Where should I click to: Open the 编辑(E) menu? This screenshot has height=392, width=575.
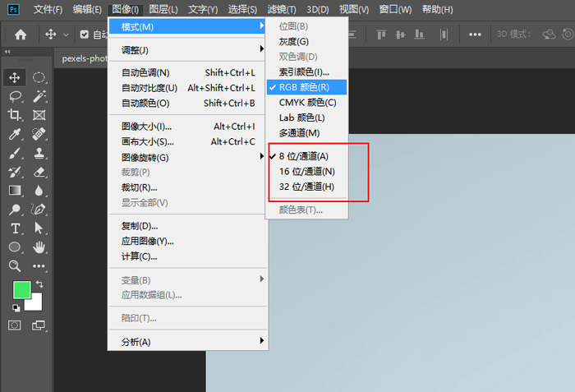point(87,10)
